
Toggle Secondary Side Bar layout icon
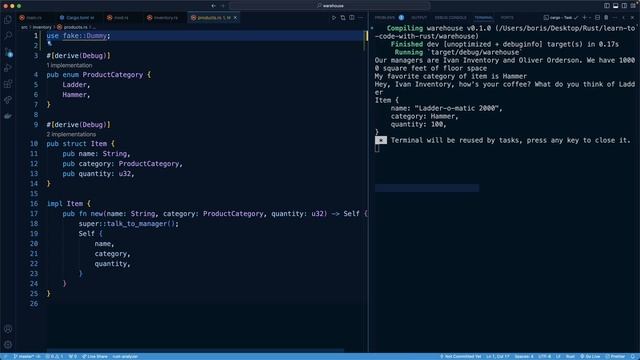click(x=624, y=6)
